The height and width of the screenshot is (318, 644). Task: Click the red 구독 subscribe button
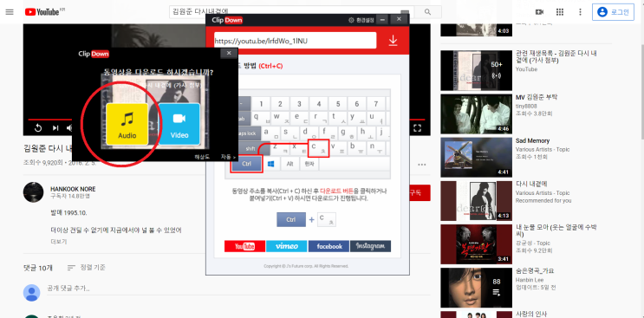coord(420,193)
